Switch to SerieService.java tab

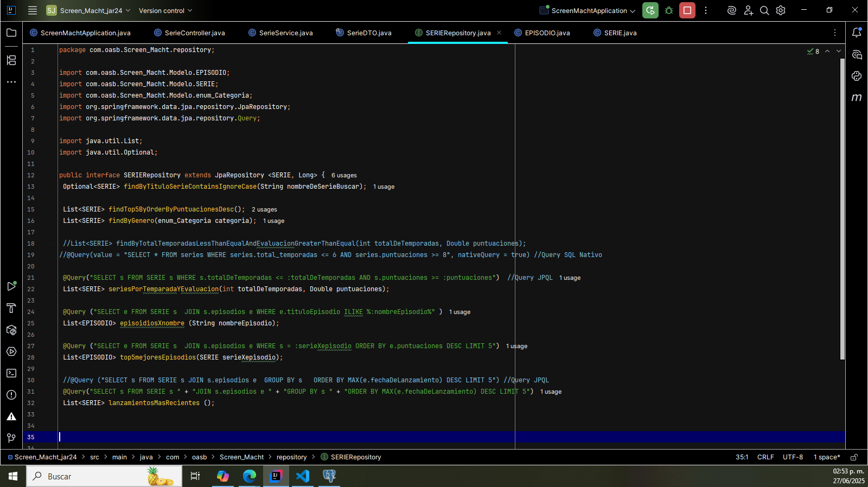280,33
